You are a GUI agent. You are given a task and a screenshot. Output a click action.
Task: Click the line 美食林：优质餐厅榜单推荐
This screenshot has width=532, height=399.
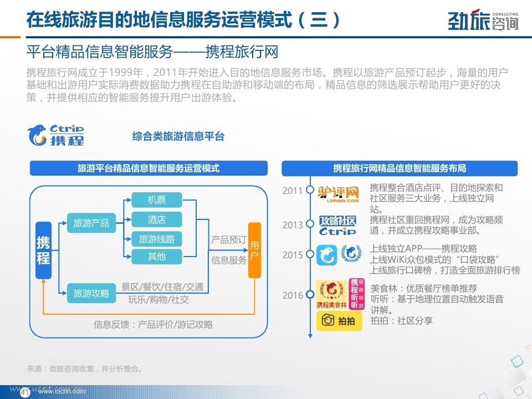(424, 288)
